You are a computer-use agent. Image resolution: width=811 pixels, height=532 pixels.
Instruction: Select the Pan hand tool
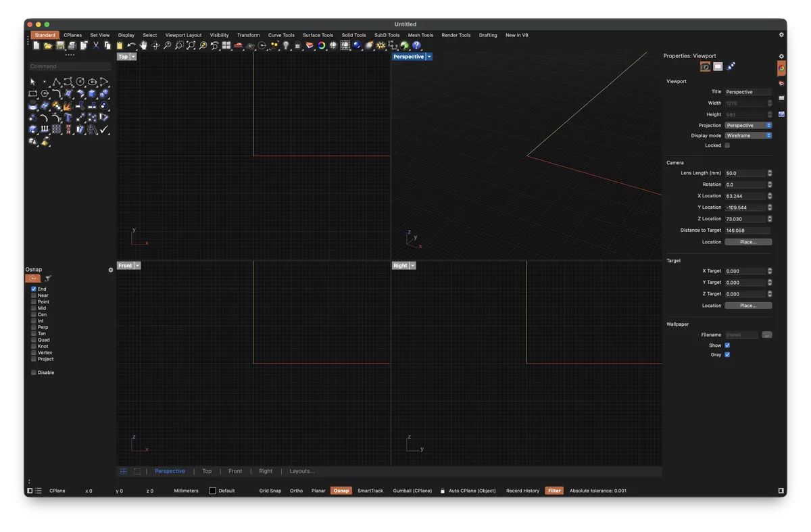pyautogui.click(x=143, y=46)
